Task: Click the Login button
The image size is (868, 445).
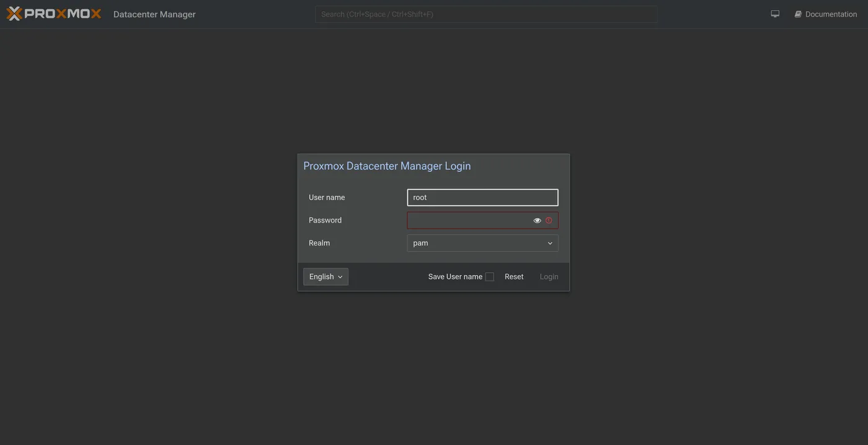Action: [549, 277]
